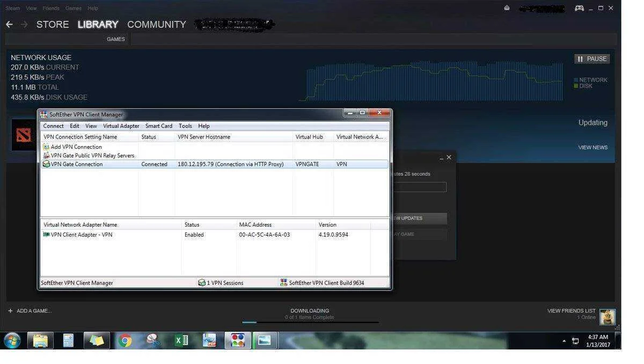Open the Windows Start orb
This screenshot has width=644, height=364.
tap(12, 340)
